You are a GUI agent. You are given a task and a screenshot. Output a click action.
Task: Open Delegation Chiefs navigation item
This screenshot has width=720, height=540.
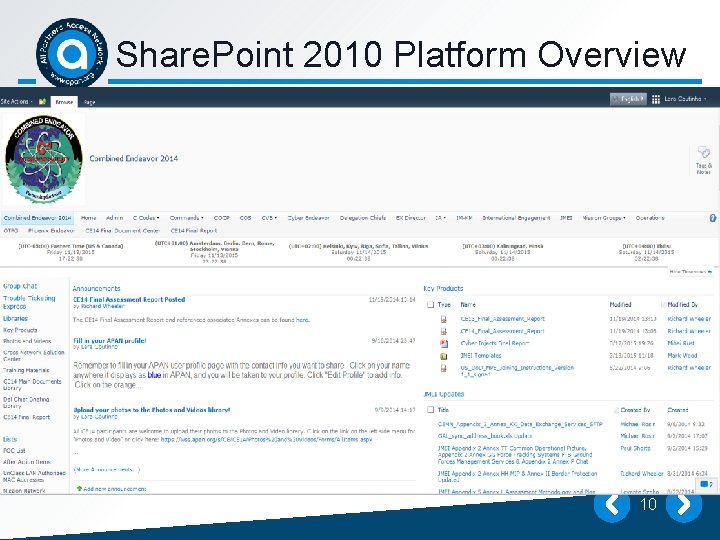tap(363, 218)
